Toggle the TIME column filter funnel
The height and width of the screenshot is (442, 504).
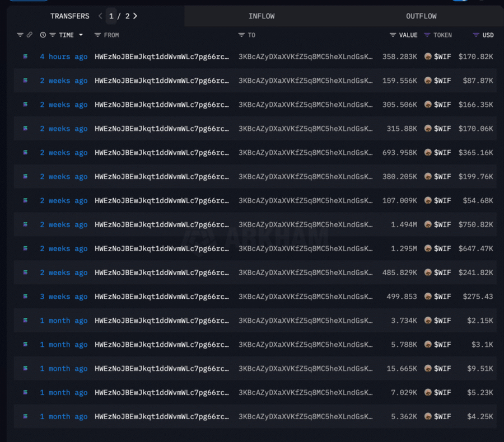click(52, 35)
